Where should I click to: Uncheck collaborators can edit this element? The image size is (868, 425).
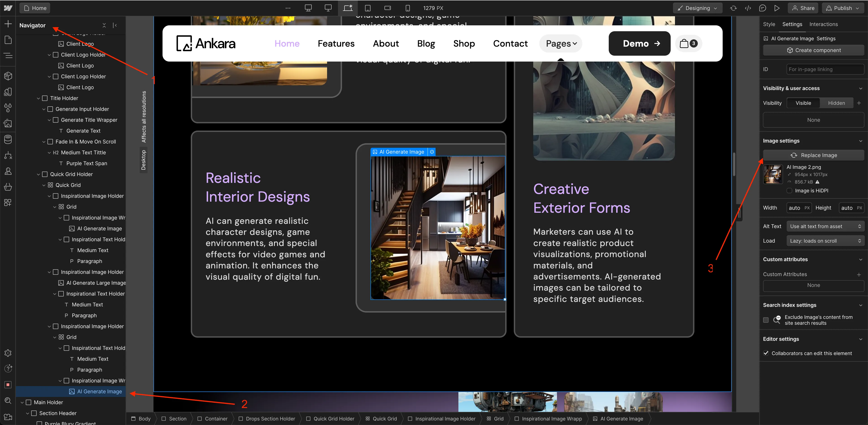pos(766,353)
